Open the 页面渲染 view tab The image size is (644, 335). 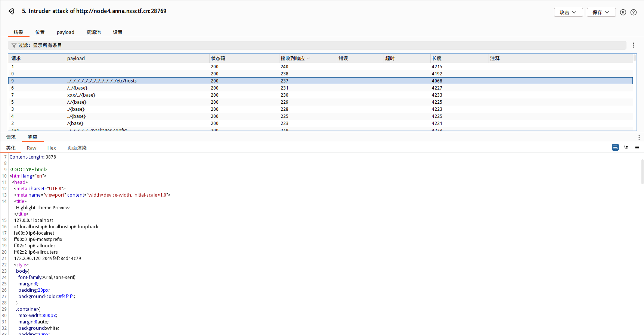click(77, 148)
